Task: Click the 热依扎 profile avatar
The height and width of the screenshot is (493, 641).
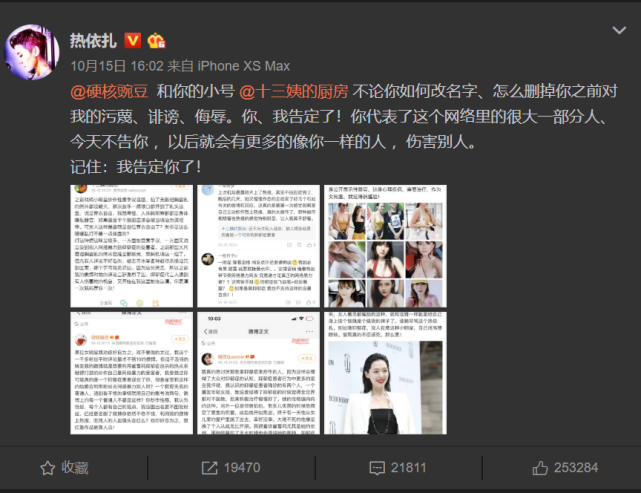Action: click(x=32, y=52)
